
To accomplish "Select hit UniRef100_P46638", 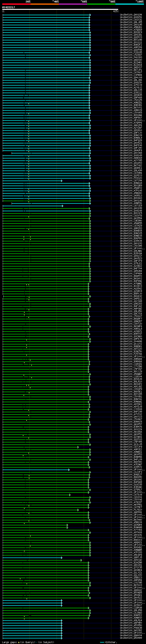I will (131, 628).
